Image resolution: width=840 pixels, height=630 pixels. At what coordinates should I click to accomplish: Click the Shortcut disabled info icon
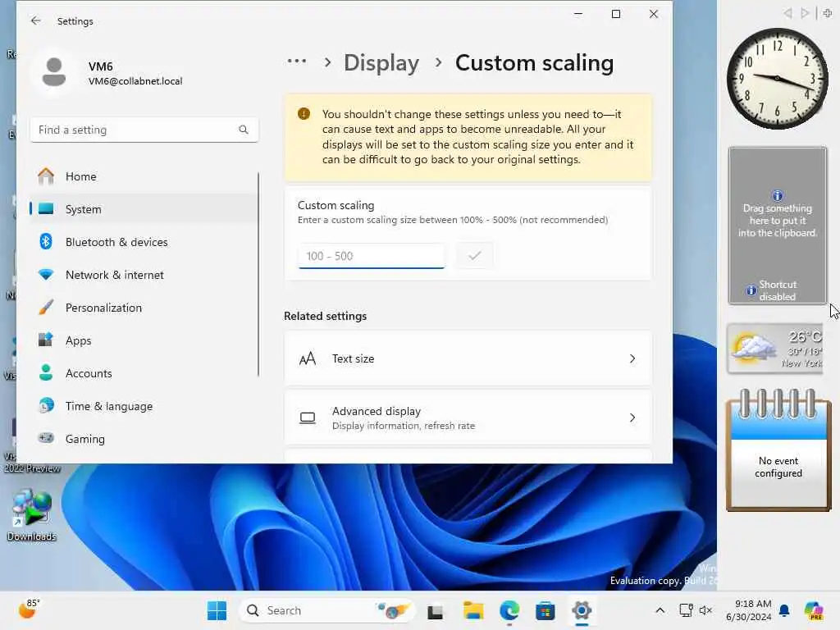pos(751,290)
